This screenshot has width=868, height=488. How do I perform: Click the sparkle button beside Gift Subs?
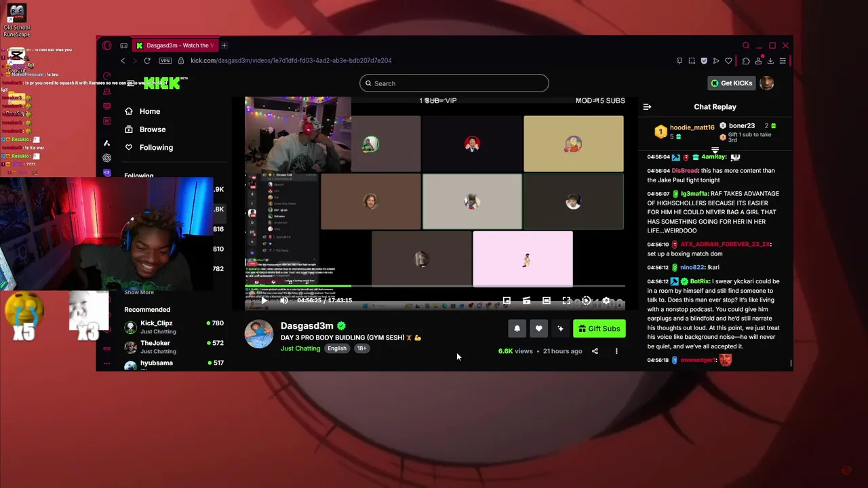point(560,329)
